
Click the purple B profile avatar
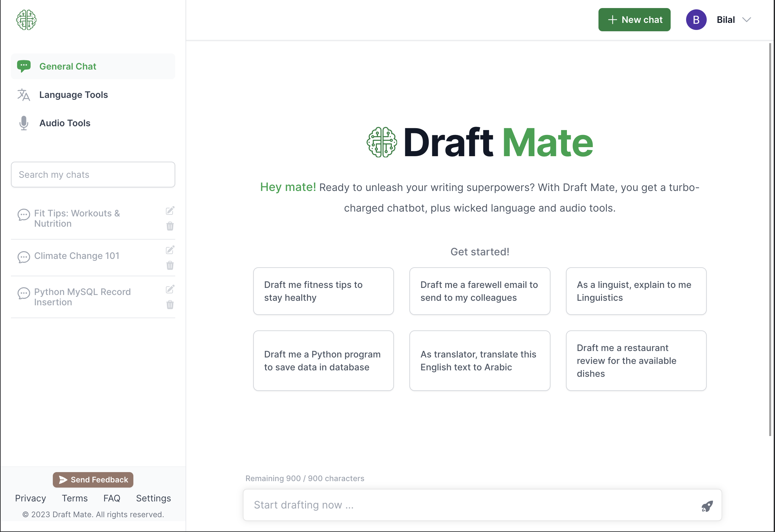(x=696, y=20)
